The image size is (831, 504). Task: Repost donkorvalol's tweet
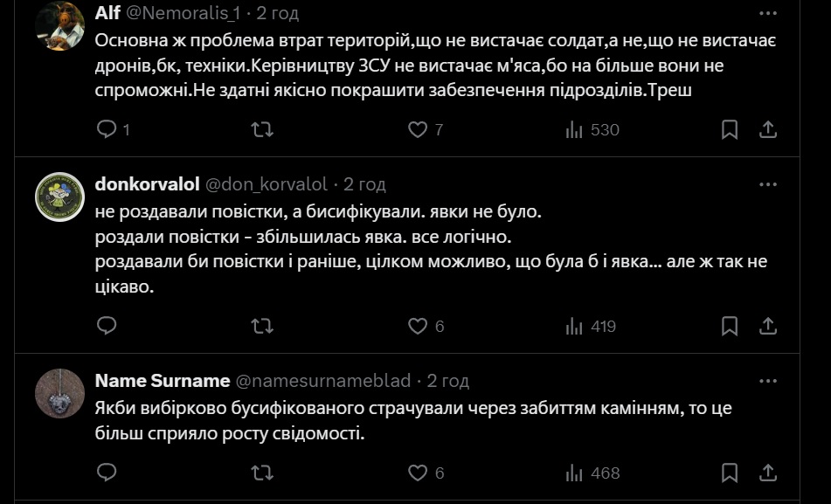pyautogui.click(x=261, y=326)
